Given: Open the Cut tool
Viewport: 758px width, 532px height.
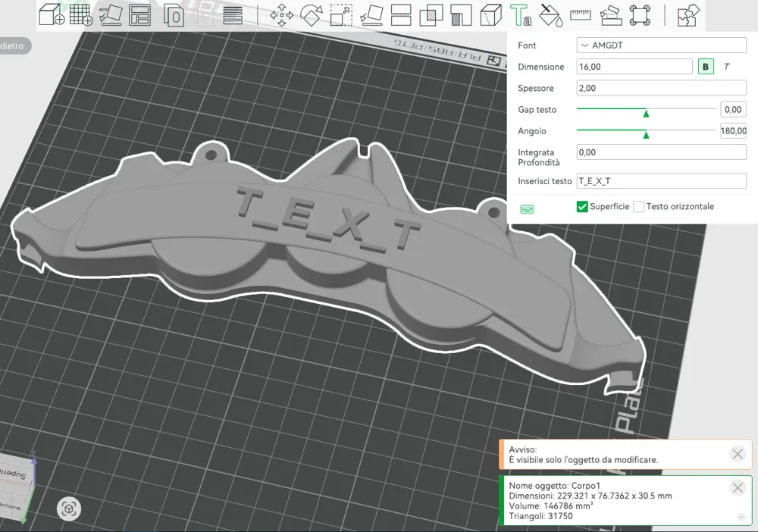Looking at the screenshot, I should [401, 15].
